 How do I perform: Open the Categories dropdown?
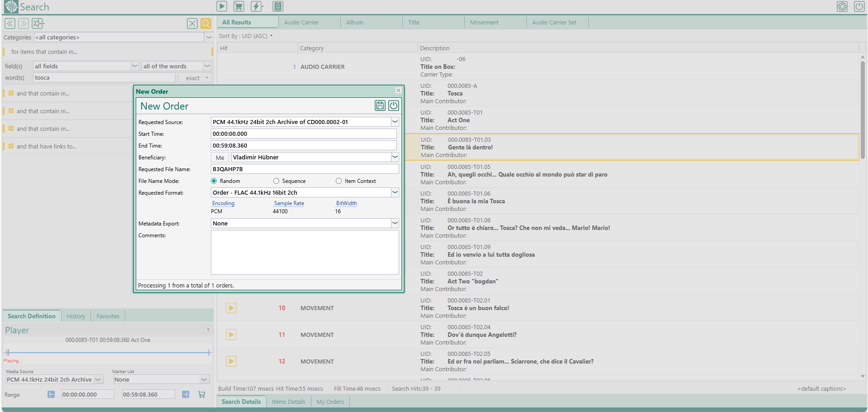pyautogui.click(x=209, y=38)
